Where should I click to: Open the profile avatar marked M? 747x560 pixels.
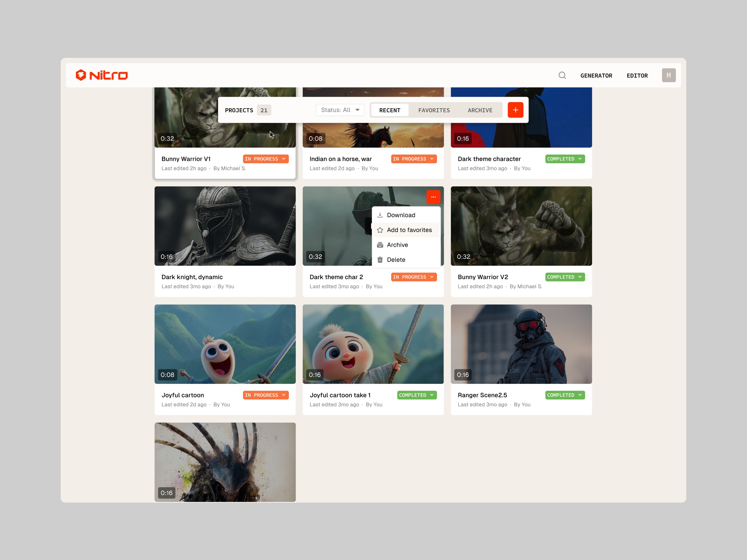[669, 75]
